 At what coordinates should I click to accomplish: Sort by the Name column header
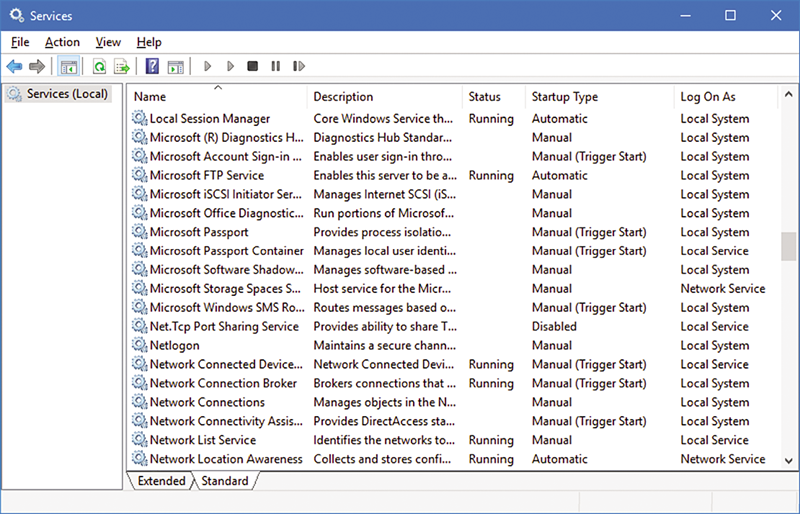click(218, 96)
